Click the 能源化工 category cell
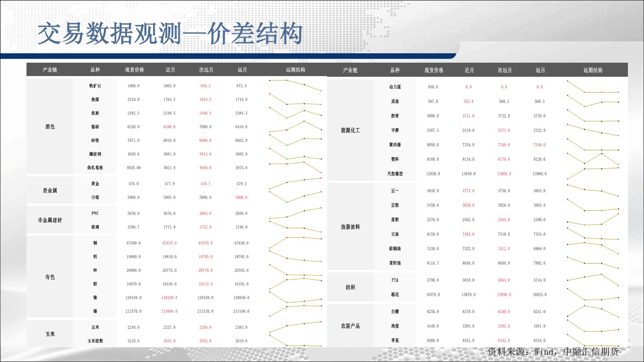Screen dimensions: 644x362 click(350, 130)
